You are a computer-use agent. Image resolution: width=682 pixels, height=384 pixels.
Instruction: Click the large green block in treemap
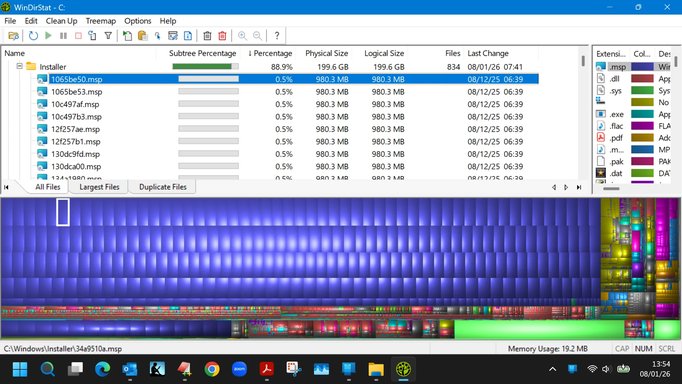click(538, 329)
